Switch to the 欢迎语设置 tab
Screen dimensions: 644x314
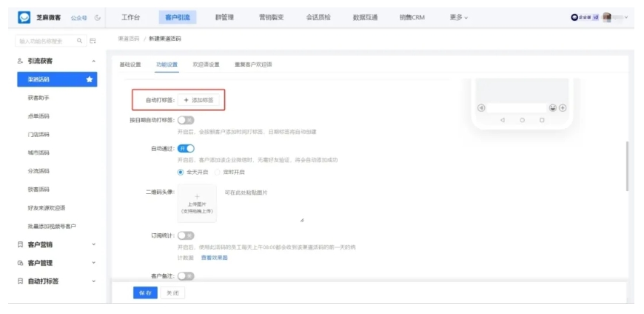207,65
